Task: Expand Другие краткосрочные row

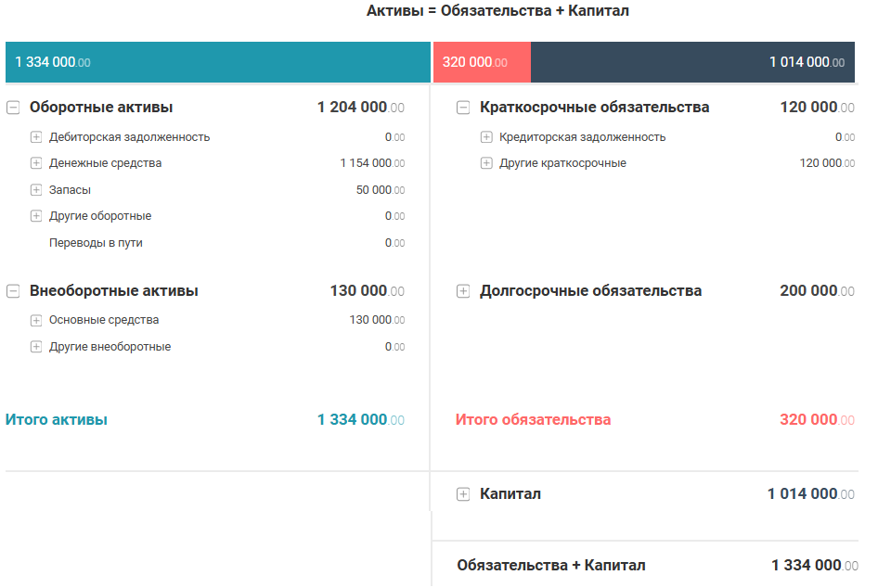Action: coord(486,163)
